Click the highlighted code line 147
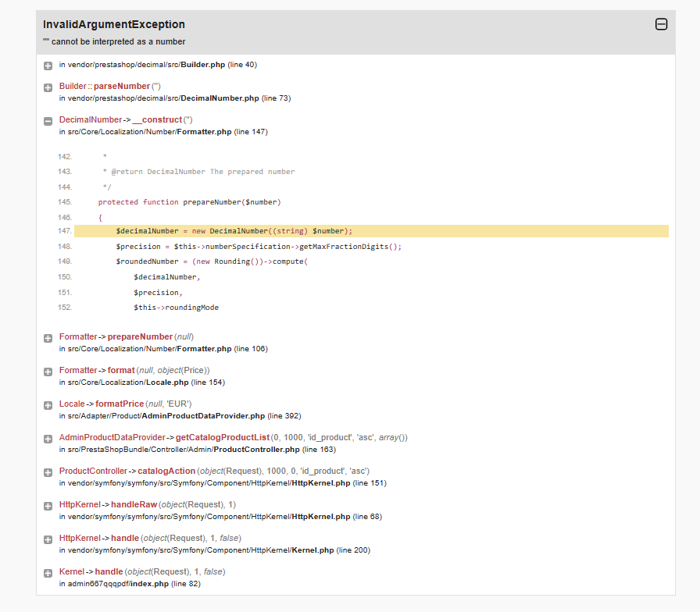 [x=371, y=231]
